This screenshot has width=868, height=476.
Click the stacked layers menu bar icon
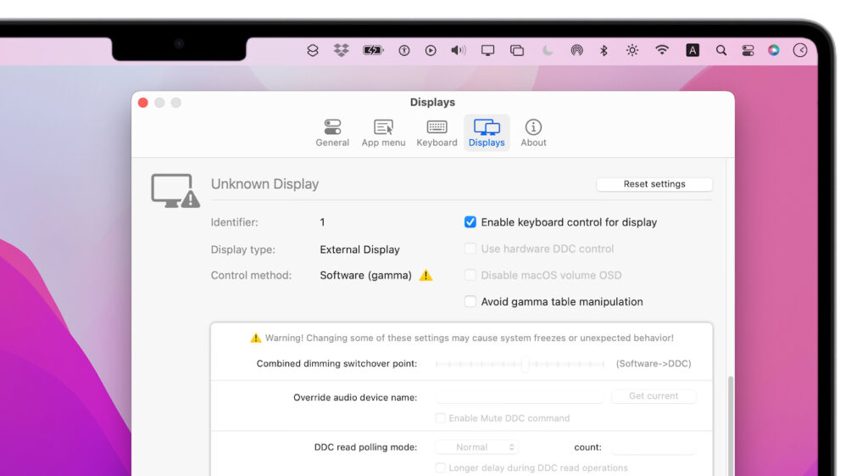point(313,50)
